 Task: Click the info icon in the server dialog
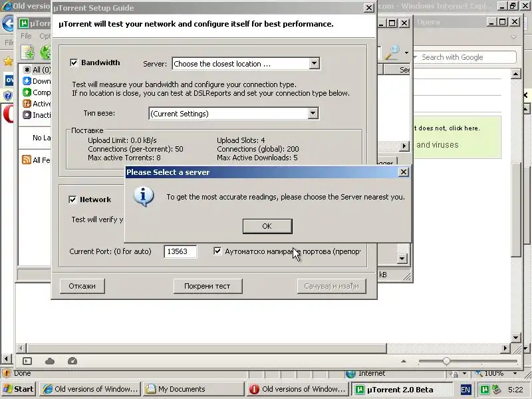point(144,196)
